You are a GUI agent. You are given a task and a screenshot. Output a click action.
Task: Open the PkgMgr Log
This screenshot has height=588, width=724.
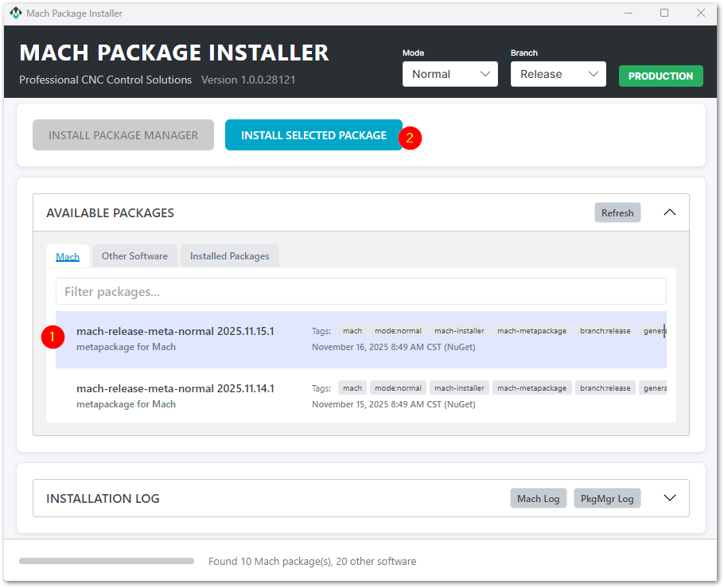click(x=607, y=498)
